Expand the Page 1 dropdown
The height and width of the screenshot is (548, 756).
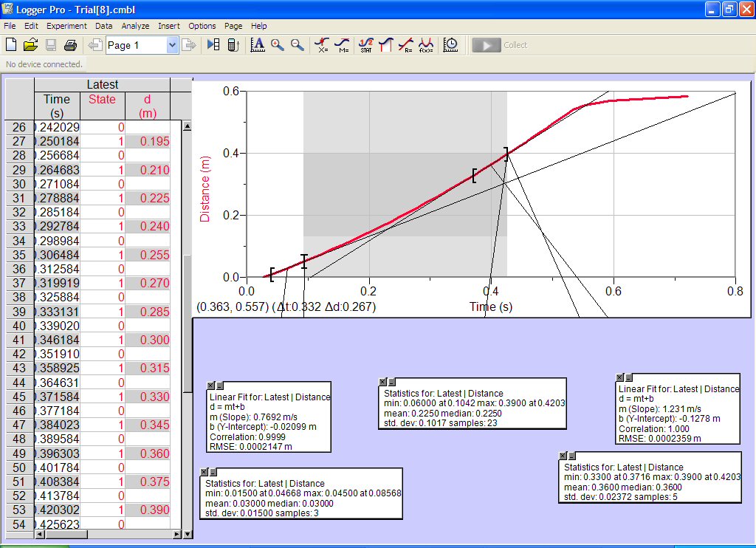(172, 45)
